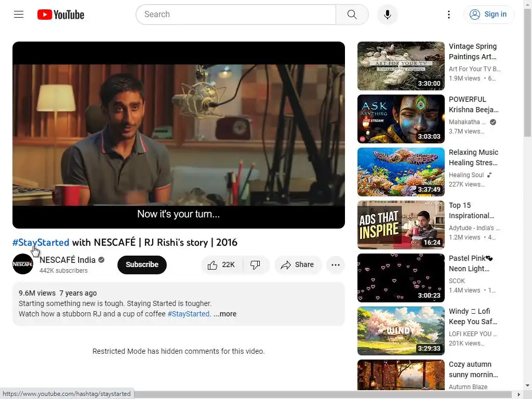
Task: Open the Krishna ASK ANYTHING thumbnail
Action: coord(401,119)
